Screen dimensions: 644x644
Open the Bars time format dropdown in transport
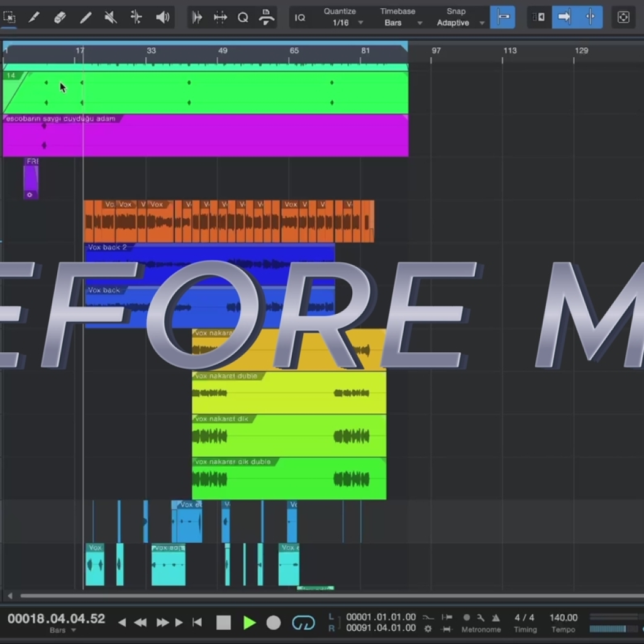(62, 630)
